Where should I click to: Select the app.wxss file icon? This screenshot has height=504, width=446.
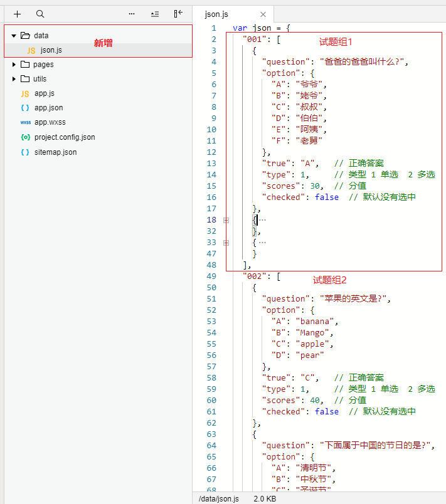[25, 122]
